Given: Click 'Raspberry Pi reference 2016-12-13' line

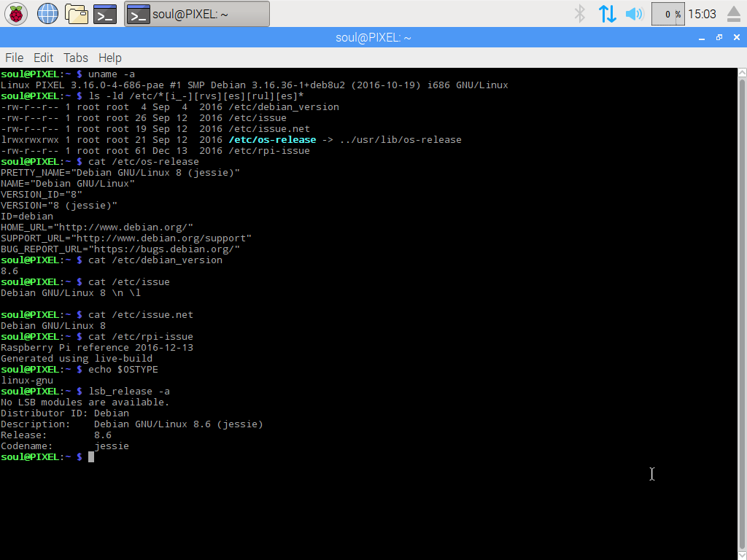Looking at the screenshot, I should (x=97, y=347).
